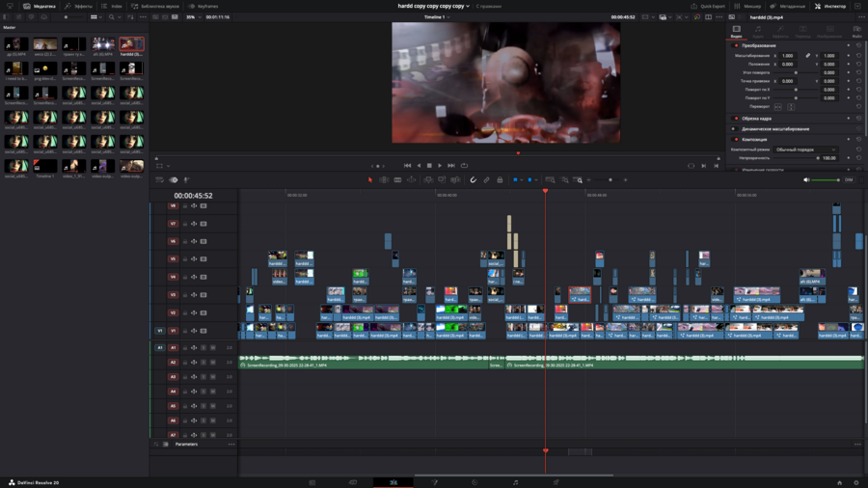Viewport: 868px width, 488px height.
Task: Open the Композитный режим dropdown
Action: [x=806, y=149]
